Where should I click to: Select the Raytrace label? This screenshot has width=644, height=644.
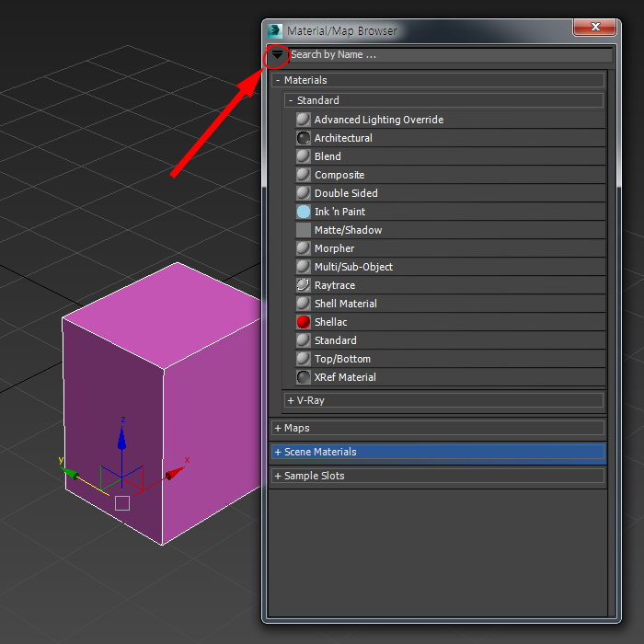pyautogui.click(x=335, y=285)
